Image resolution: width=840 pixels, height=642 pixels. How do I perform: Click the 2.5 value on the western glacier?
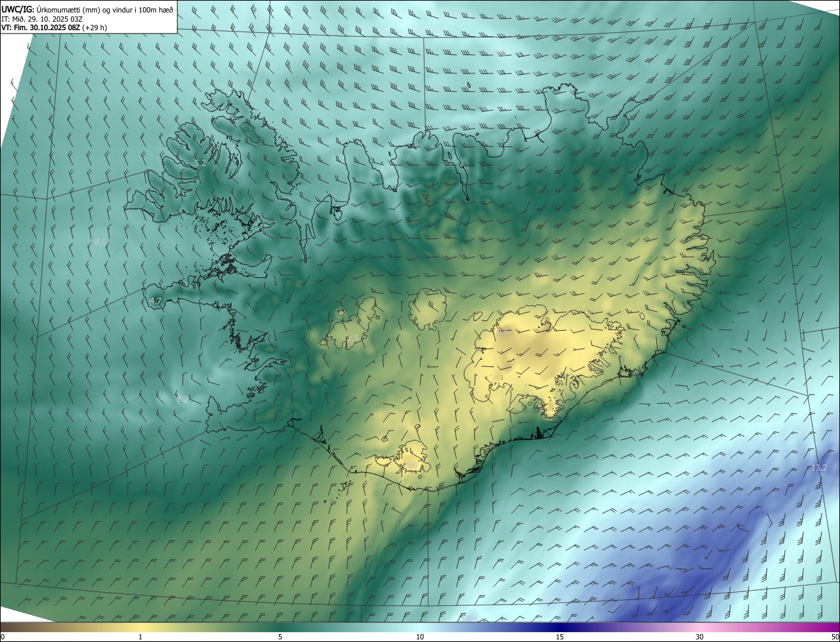354,339
